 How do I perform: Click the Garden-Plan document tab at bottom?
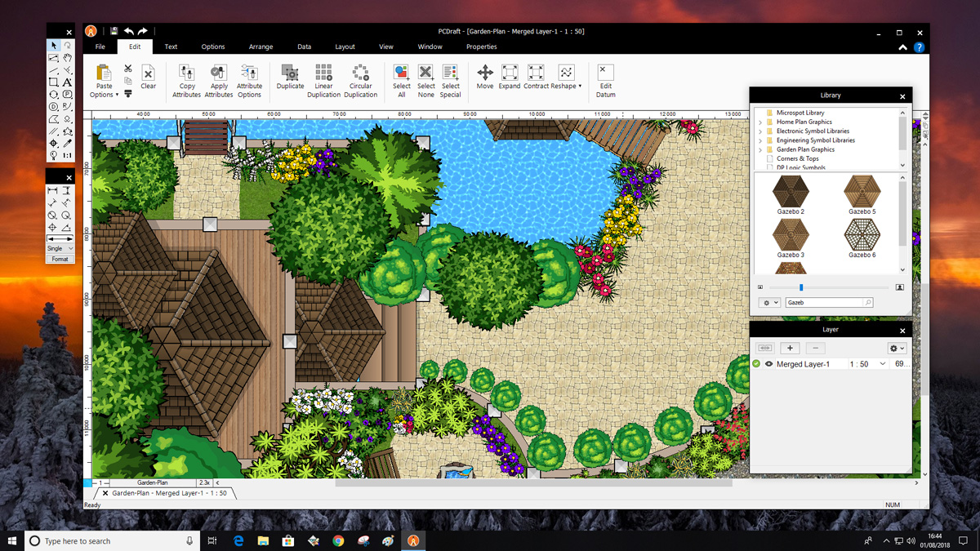click(x=165, y=493)
